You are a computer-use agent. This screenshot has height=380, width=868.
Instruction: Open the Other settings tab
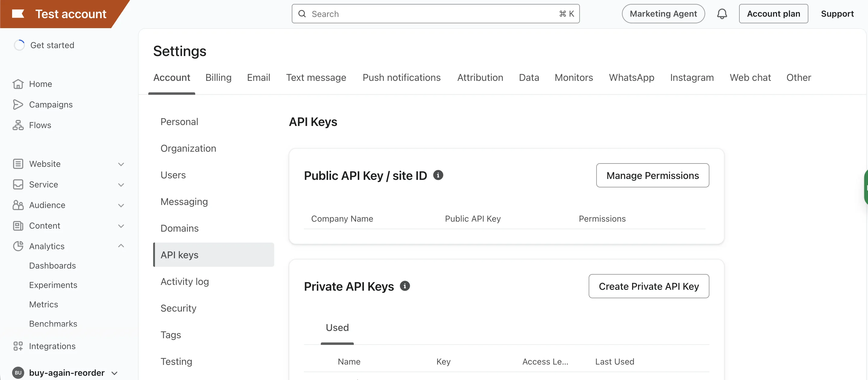(799, 78)
